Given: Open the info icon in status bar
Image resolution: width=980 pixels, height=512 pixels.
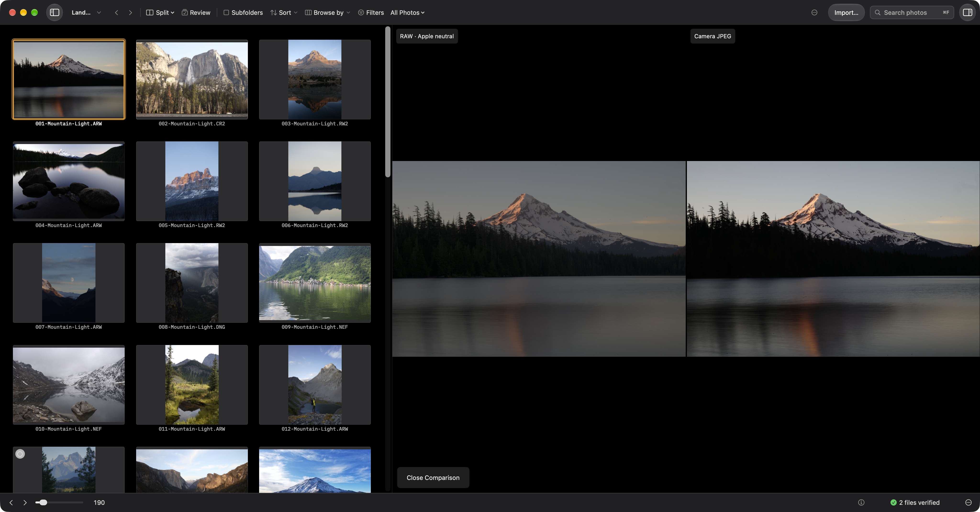Looking at the screenshot, I should pos(861,502).
